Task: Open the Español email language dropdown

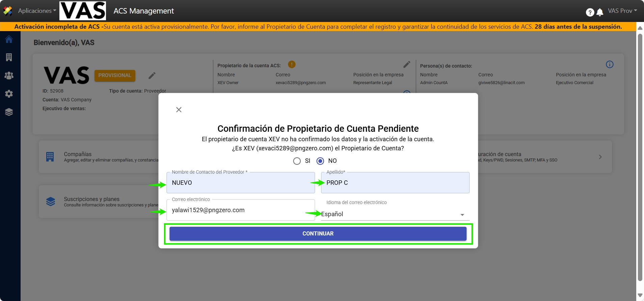Action: (395, 214)
